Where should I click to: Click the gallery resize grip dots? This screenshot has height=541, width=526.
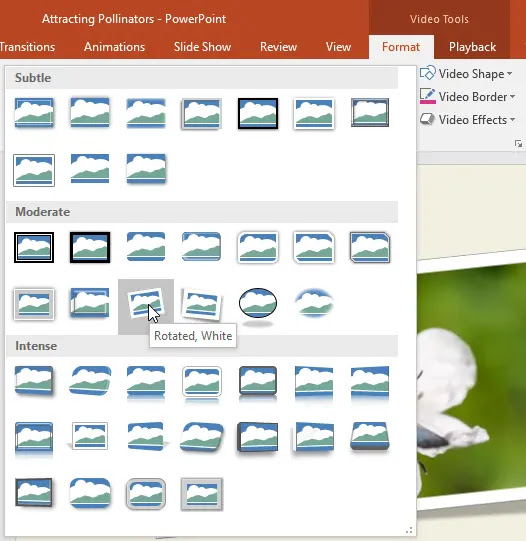coord(409,530)
